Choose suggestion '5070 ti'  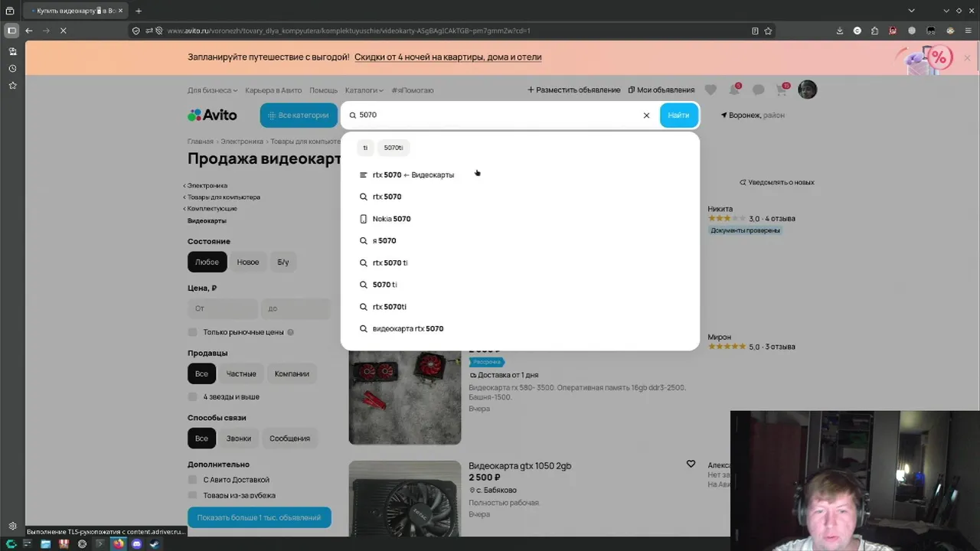point(520,285)
